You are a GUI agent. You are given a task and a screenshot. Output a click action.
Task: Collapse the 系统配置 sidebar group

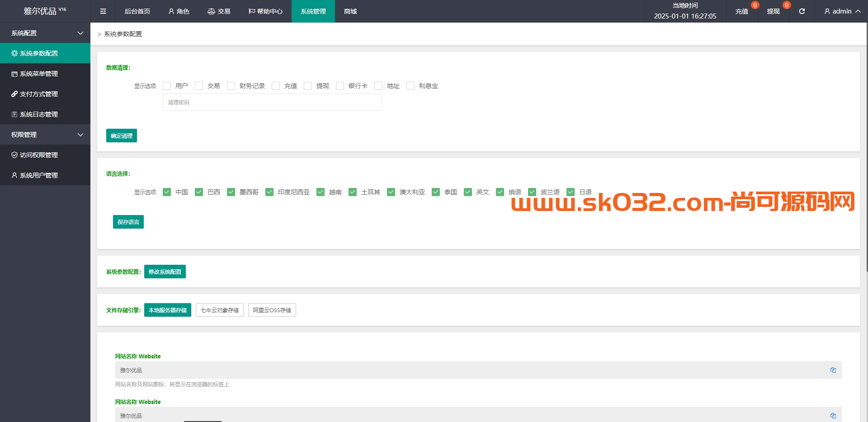[x=45, y=33]
